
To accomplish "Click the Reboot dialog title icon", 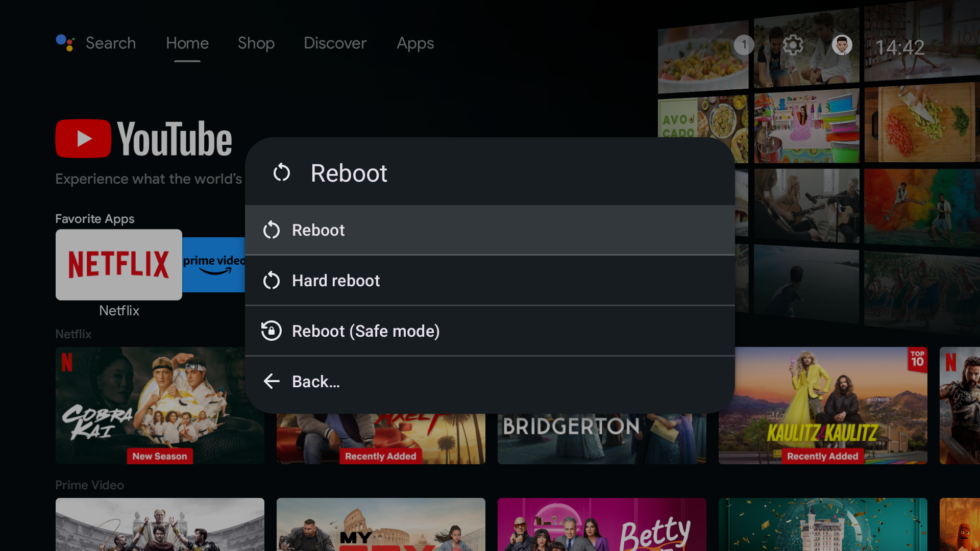I will coord(282,173).
